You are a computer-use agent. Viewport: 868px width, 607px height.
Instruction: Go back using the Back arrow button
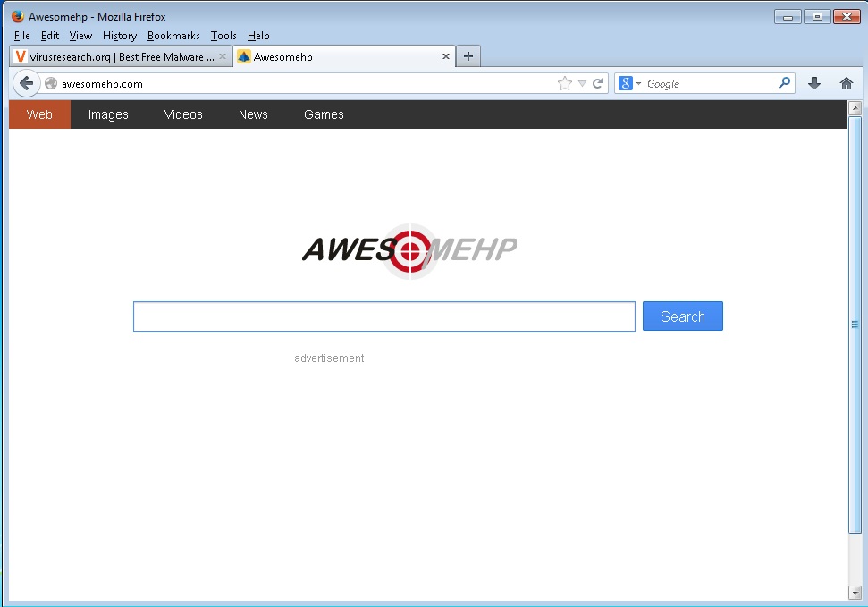pos(26,84)
